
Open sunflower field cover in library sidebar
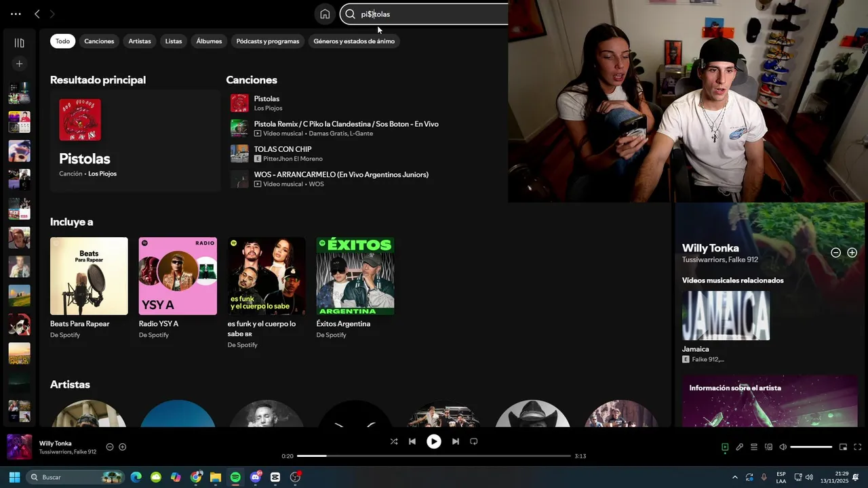19,353
